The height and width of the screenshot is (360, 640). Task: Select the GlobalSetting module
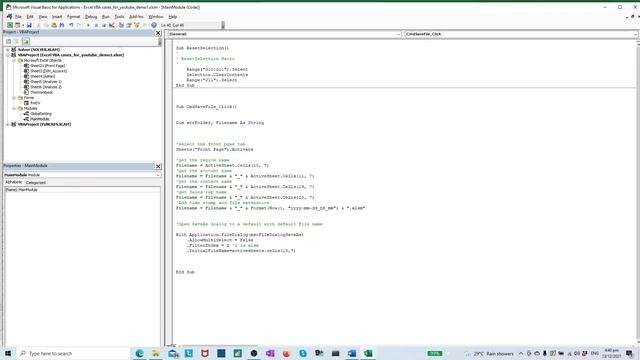point(41,114)
